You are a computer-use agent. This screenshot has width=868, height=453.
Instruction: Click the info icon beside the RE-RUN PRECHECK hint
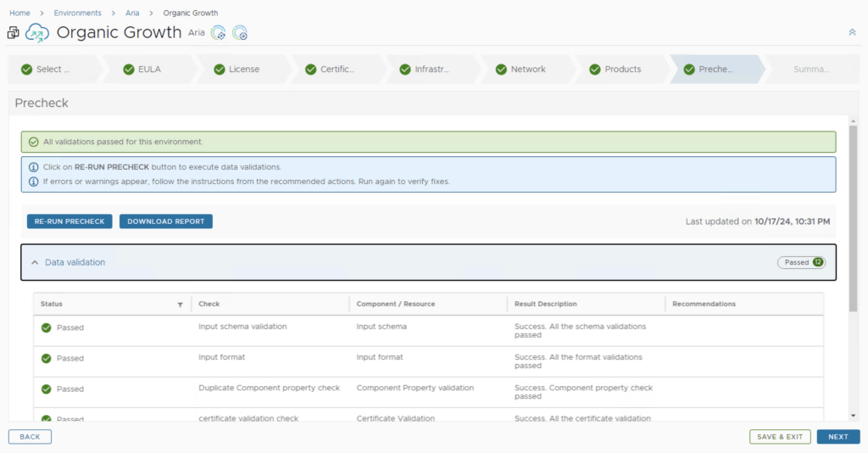click(x=34, y=167)
